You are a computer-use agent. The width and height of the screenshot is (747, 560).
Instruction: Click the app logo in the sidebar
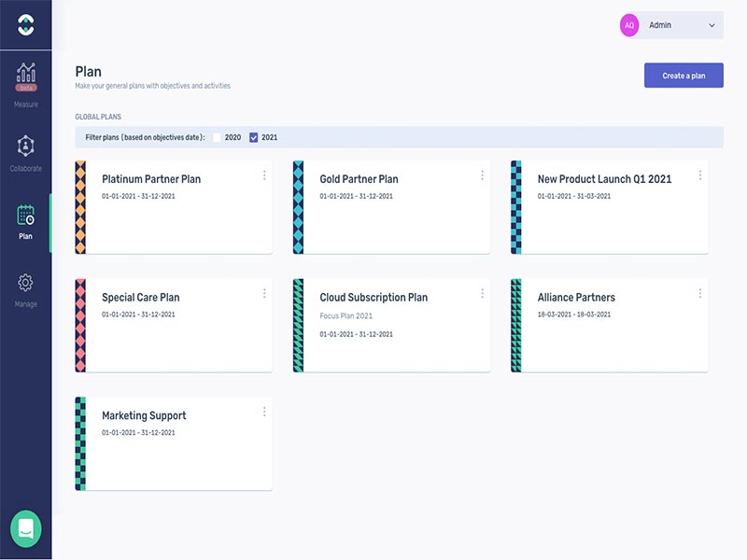[x=25, y=25]
